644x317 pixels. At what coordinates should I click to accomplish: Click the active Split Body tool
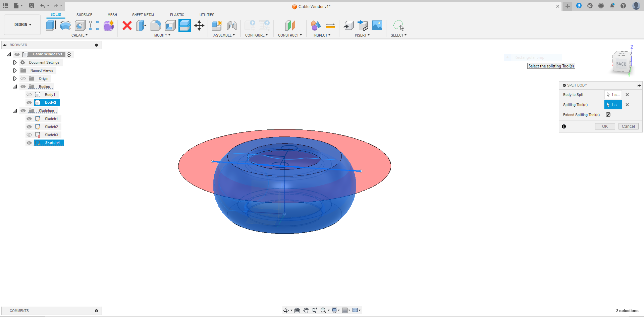pyautogui.click(x=184, y=25)
